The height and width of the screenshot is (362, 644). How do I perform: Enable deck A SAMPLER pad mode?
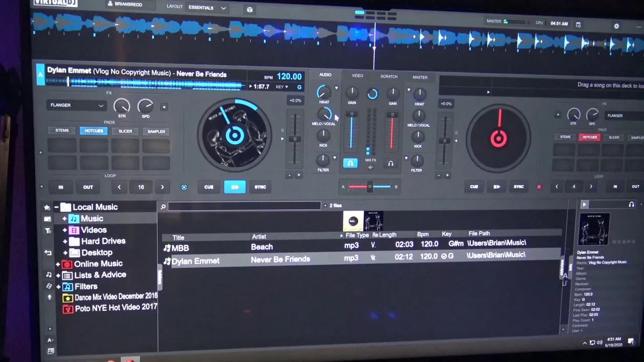click(156, 132)
